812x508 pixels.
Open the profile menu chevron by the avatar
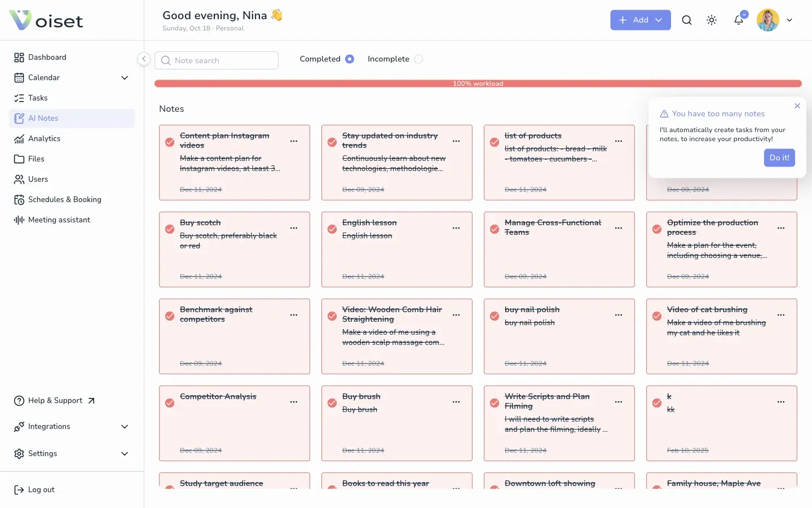789,20
